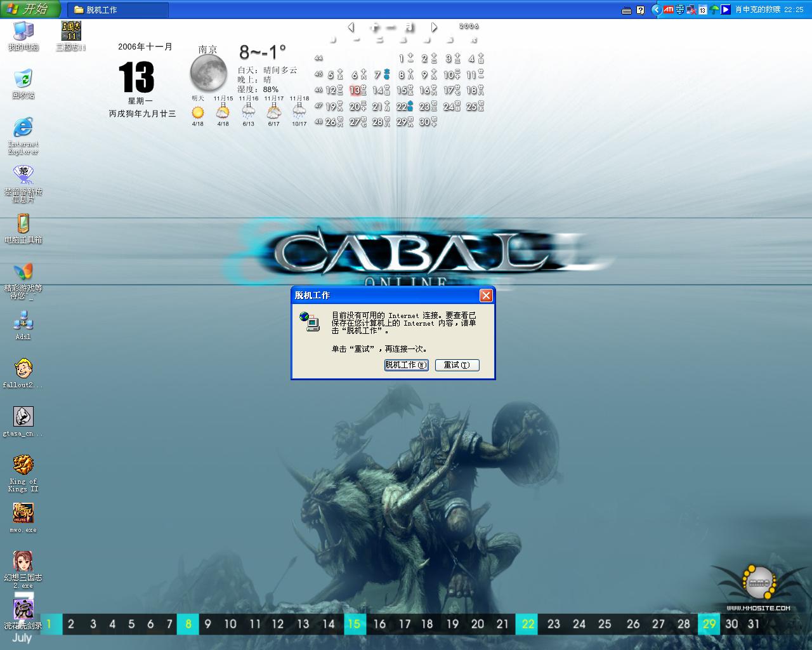Click day 22 on the July bottom strip

[x=528, y=624]
